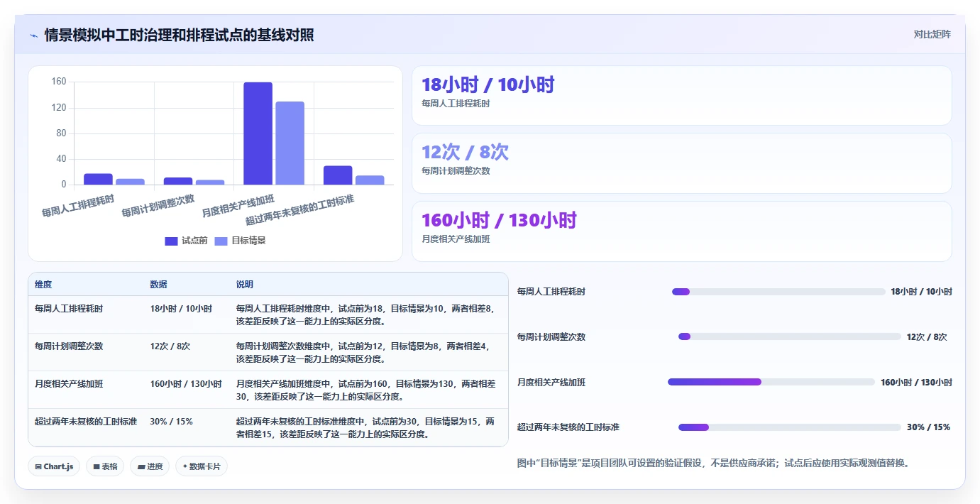Screen dimensions: 980x504
Task: Click table cell 每周人工排程耗时
Action: click(69, 309)
